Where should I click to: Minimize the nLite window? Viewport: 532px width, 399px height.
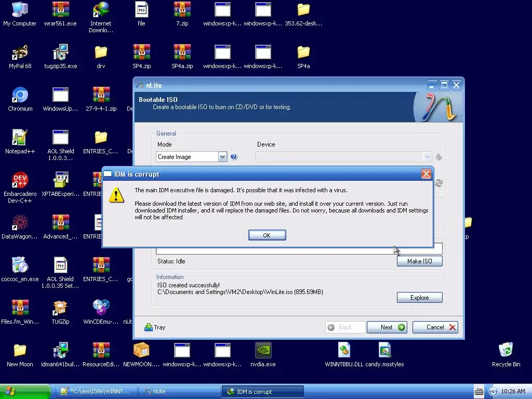tap(432, 85)
